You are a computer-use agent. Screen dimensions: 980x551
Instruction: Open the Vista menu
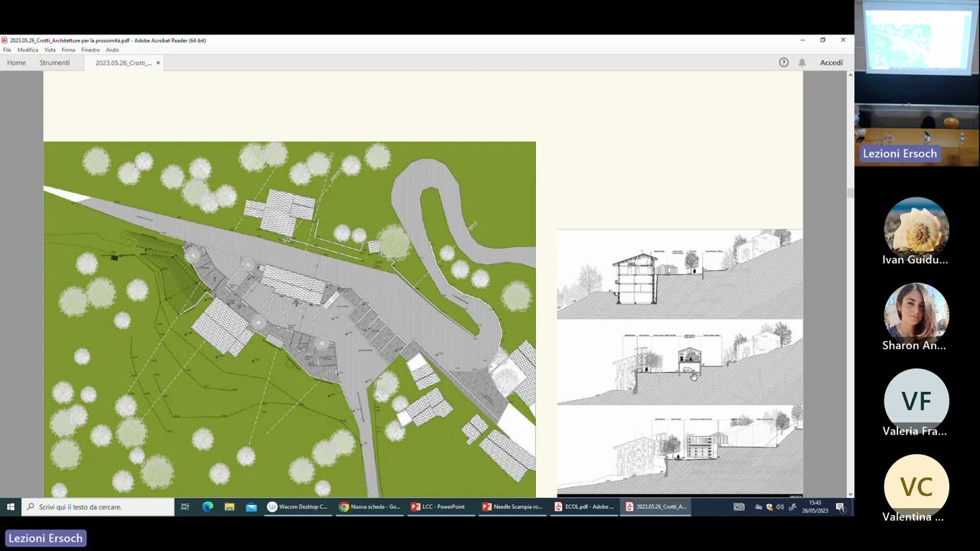tap(50, 50)
